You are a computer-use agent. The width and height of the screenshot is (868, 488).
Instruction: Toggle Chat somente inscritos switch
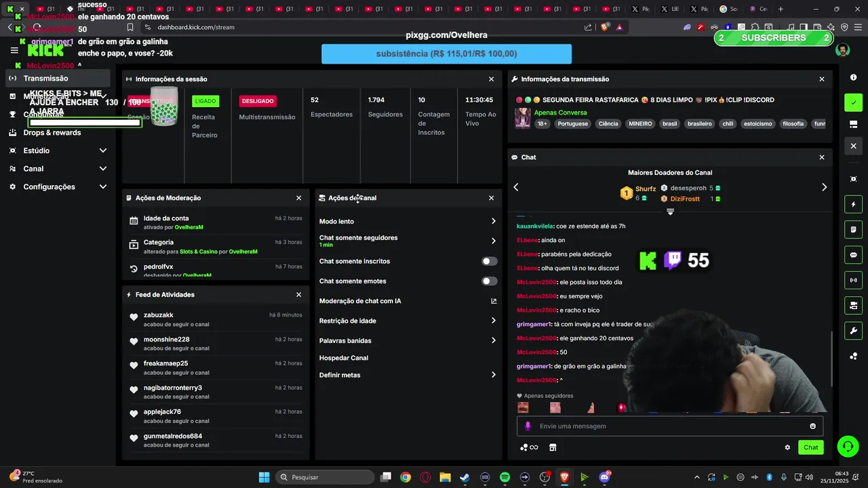coord(490,261)
